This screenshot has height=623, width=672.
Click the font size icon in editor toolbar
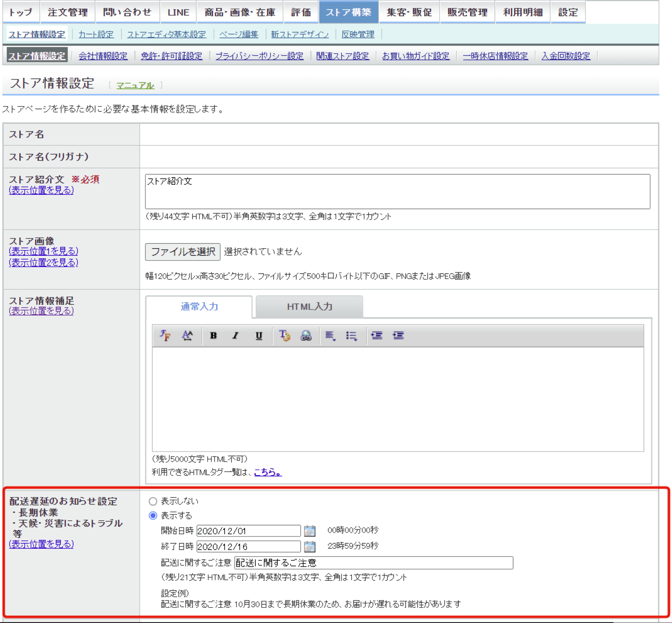[187, 335]
